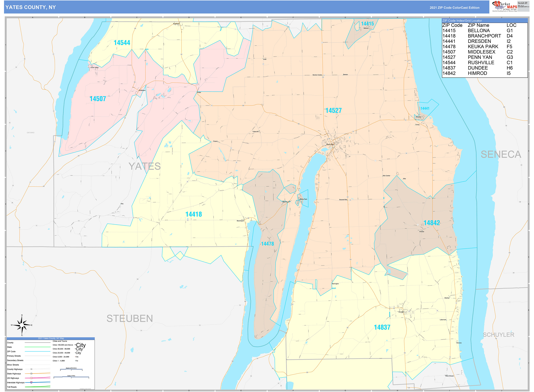Click '2021 ZIP Code ColorCast Edition' text
534x392 pixels.
tap(455, 8)
